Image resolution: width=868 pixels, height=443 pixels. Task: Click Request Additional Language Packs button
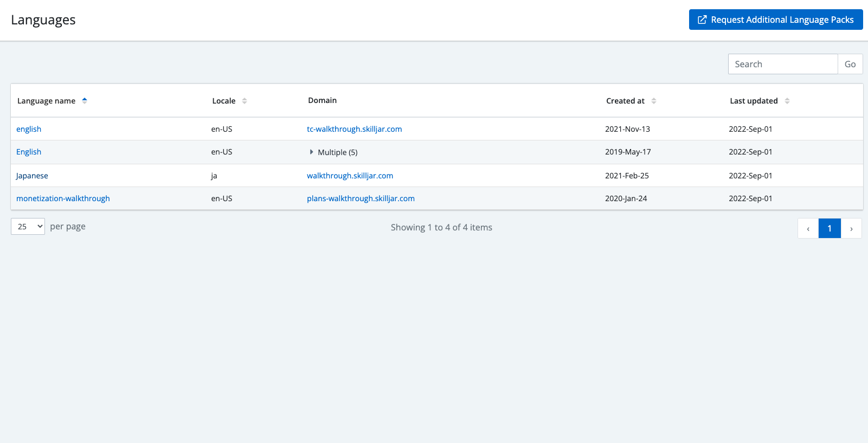click(776, 20)
